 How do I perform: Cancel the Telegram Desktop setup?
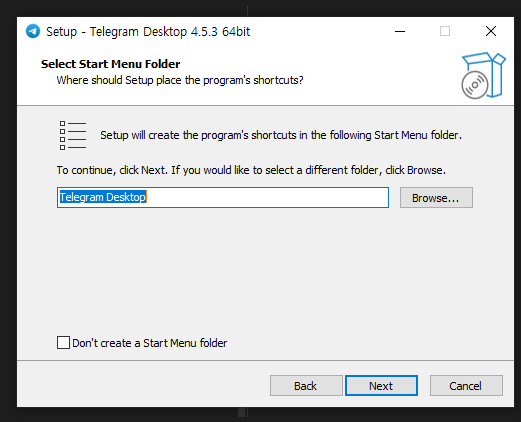click(x=466, y=386)
